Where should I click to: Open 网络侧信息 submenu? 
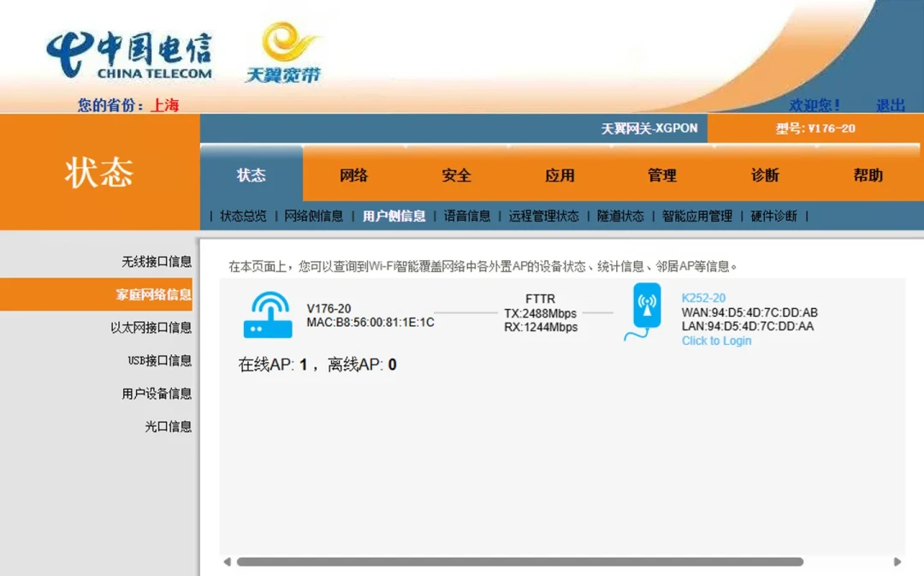coord(313,216)
